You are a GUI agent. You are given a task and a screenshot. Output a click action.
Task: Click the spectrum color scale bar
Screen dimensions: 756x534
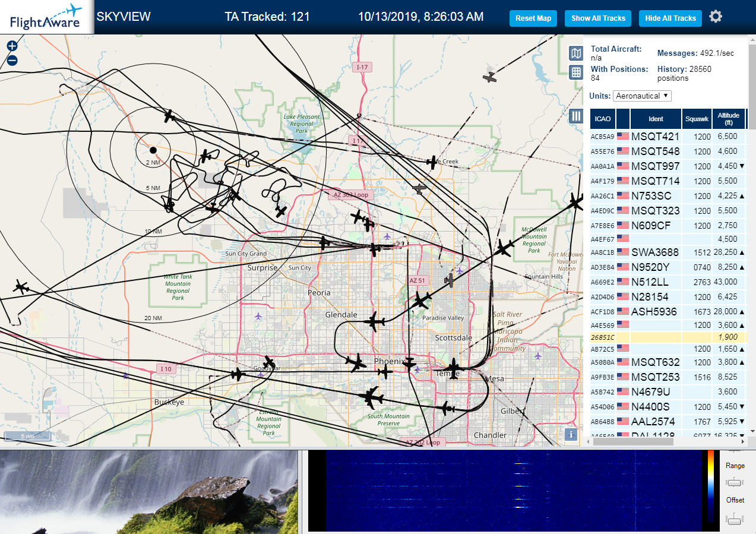(x=710, y=486)
